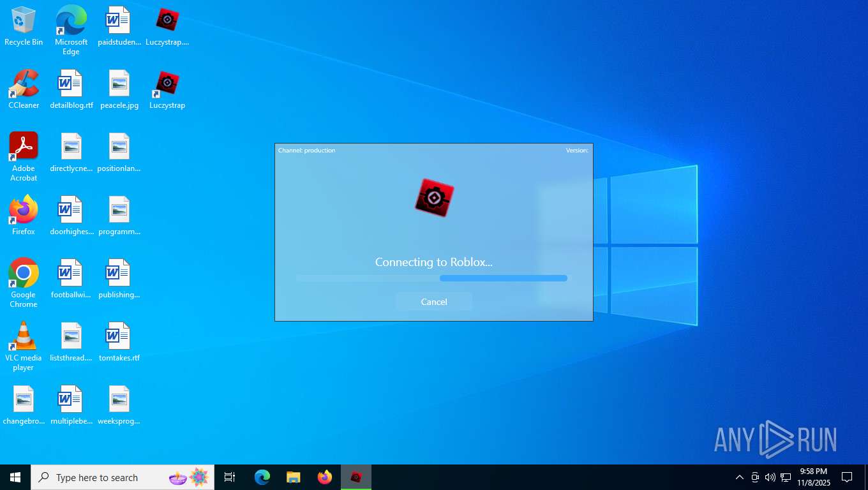This screenshot has height=490, width=868.
Task: Select the Google Chrome desktop shortcut
Action: pyautogui.click(x=24, y=283)
